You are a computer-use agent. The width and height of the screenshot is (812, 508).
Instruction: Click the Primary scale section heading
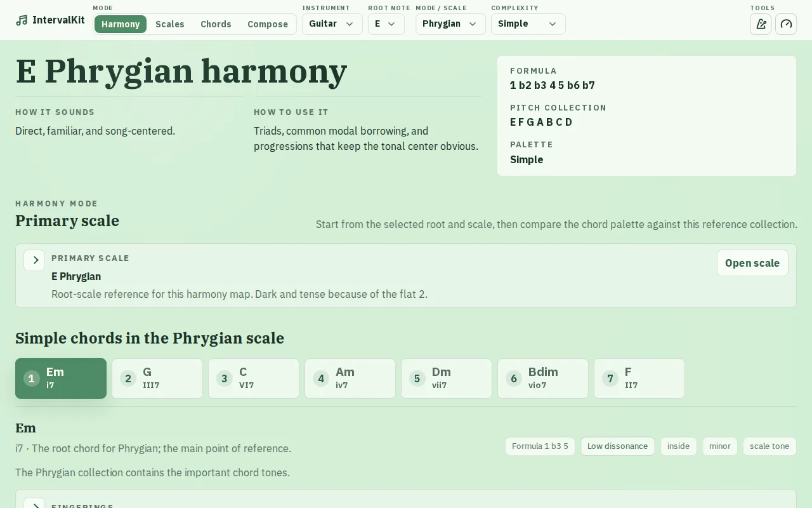(x=67, y=220)
